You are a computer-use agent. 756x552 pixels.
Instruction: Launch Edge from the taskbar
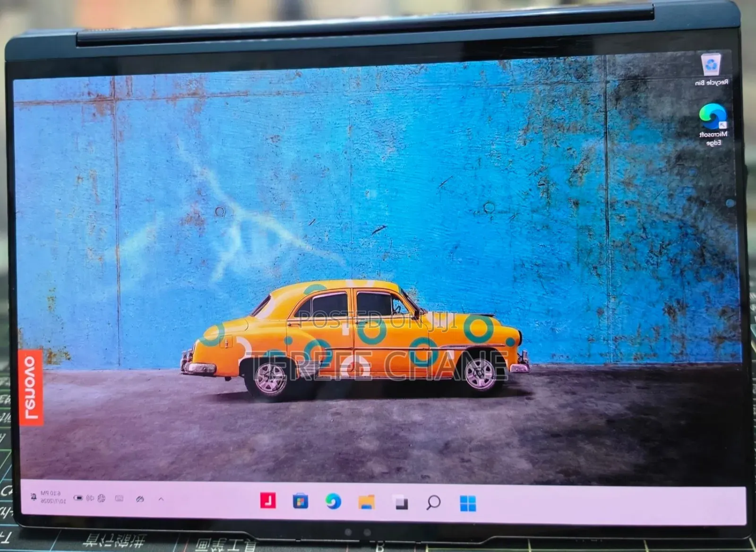pos(333,501)
